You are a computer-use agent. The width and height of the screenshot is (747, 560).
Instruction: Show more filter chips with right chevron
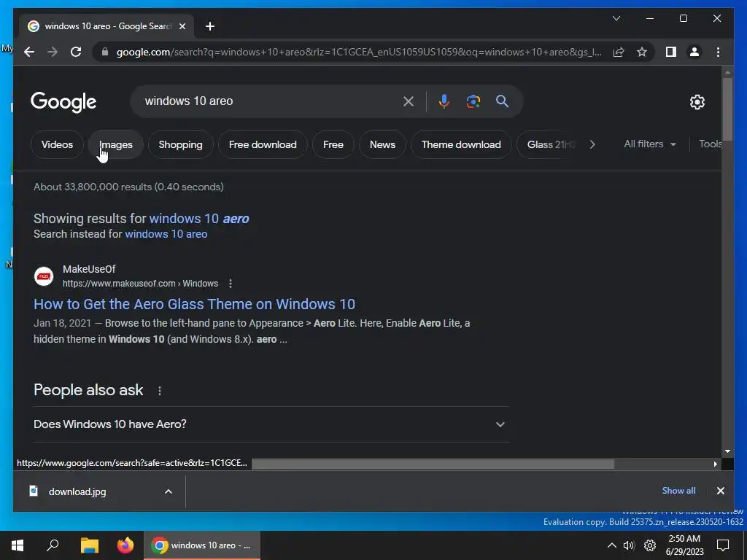point(592,144)
